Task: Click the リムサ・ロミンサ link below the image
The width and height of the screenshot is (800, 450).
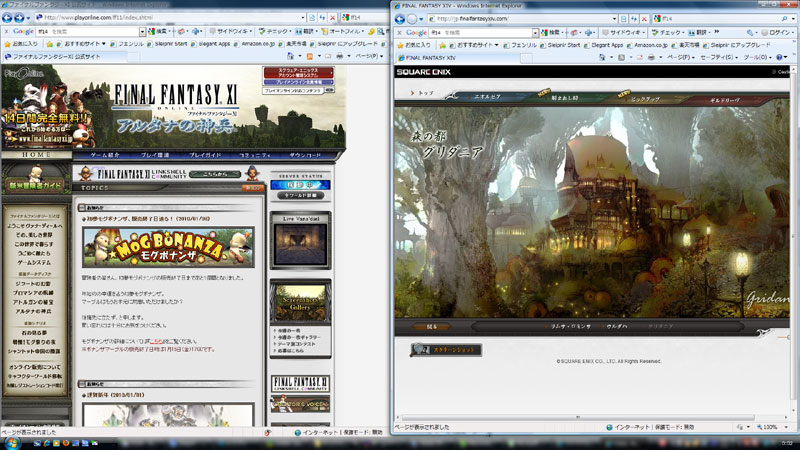Action: (x=570, y=326)
